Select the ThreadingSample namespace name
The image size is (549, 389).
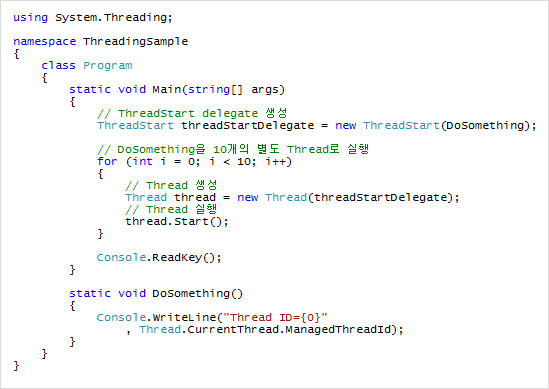tap(135, 42)
